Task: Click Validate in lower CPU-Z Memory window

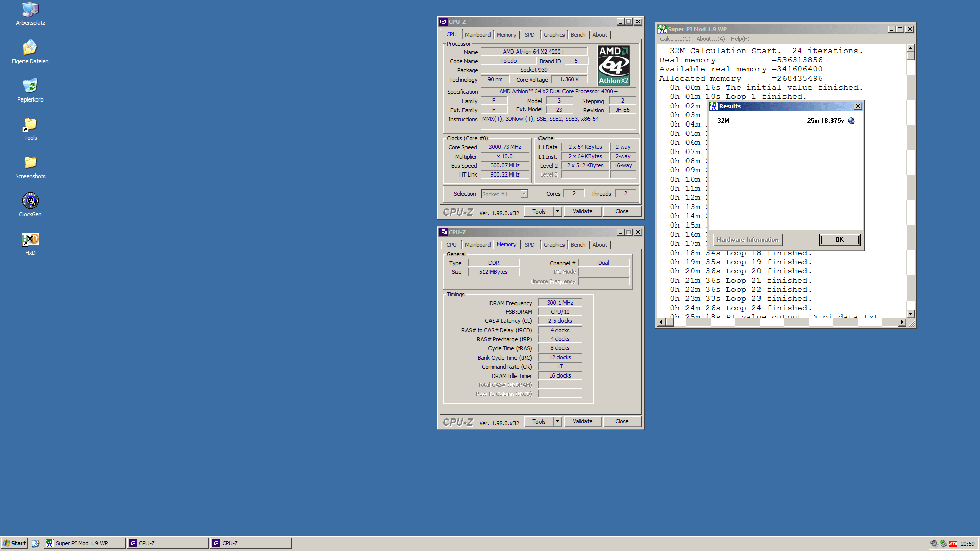Action: [582, 421]
